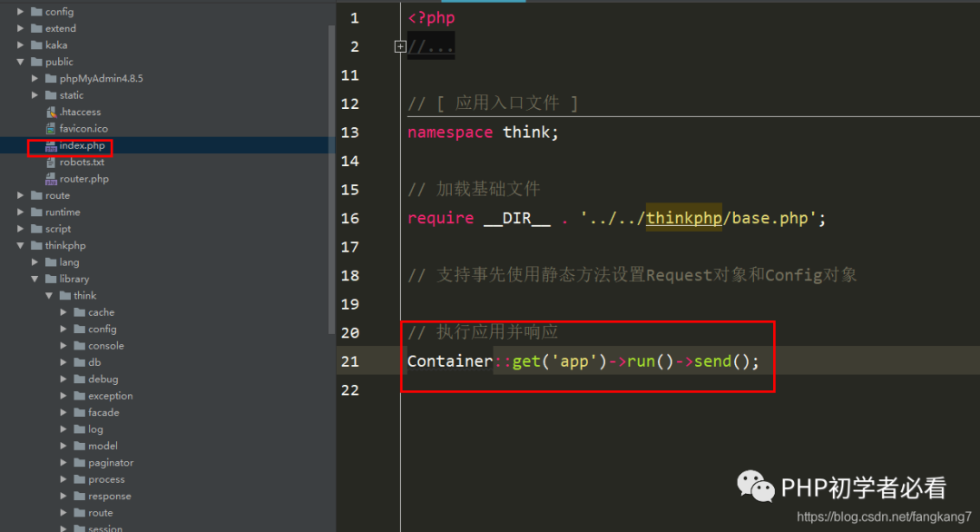Image resolution: width=980 pixels, height=532 pixels.
Task: Click the favicon.ico file icon
Action: pyautogui.click(x=51, y=129)
